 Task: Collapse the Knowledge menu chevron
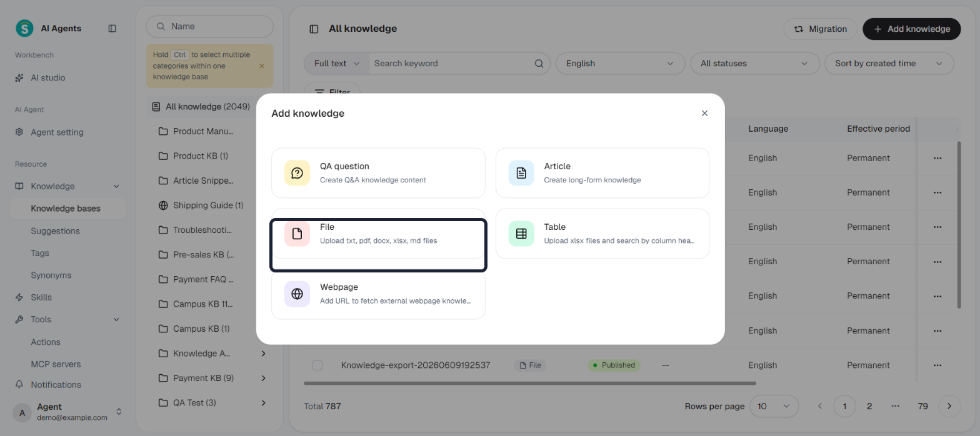click(116, 186)
